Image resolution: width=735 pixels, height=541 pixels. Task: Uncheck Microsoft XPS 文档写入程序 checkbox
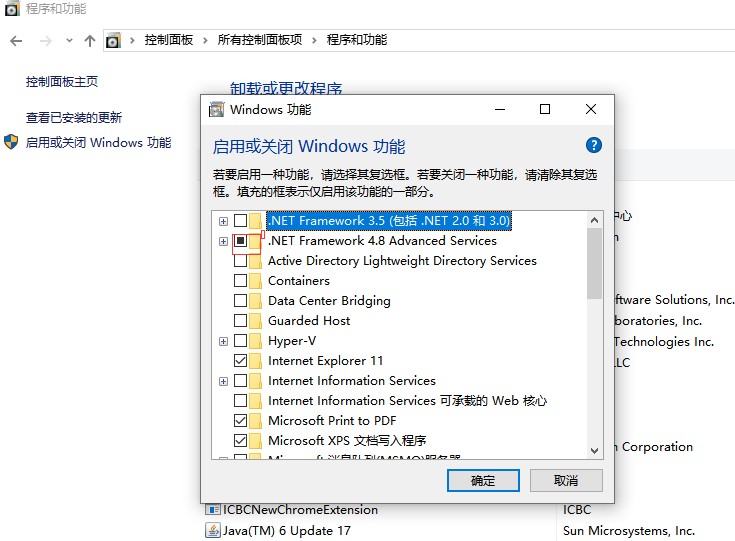click(240, 441)
